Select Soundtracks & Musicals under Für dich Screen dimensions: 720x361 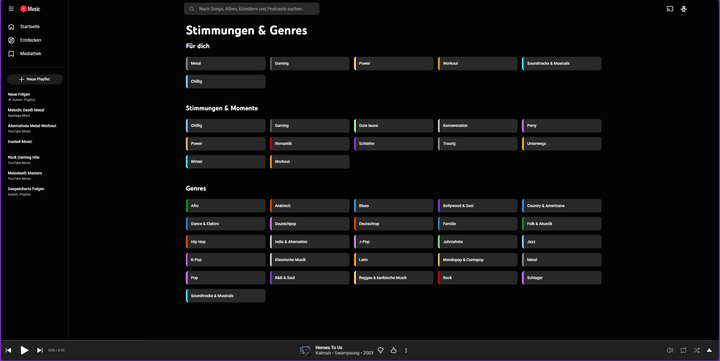pos(562,63)
